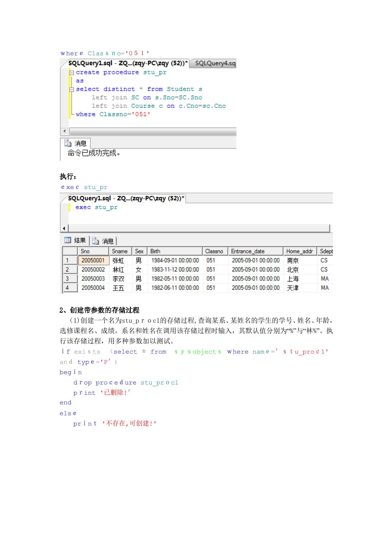Open the 结果 results tab
The height and width of the screenshot is (555, 392).
coord(75,240)
